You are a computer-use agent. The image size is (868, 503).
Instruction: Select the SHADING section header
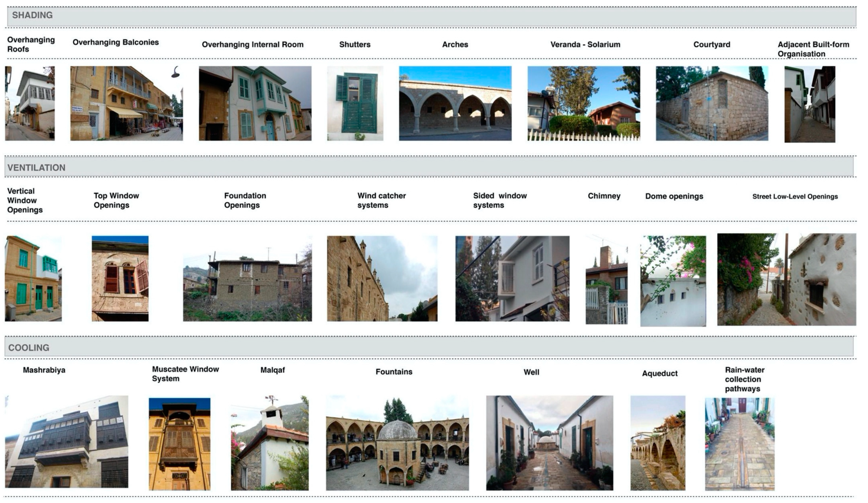click(x=32, y=15)
